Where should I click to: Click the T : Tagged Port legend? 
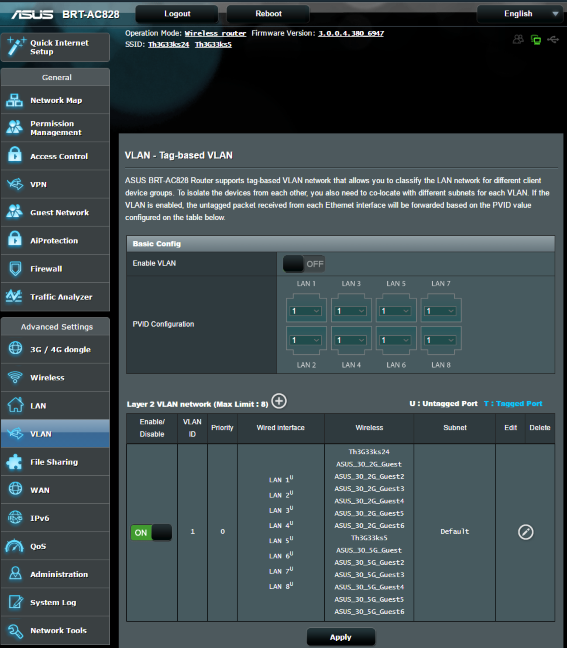(x=513, y=403)
